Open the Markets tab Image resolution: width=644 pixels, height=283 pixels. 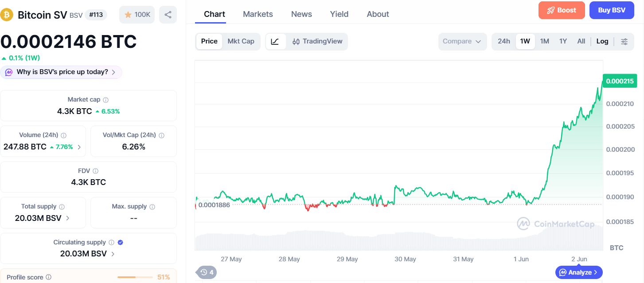258,14
